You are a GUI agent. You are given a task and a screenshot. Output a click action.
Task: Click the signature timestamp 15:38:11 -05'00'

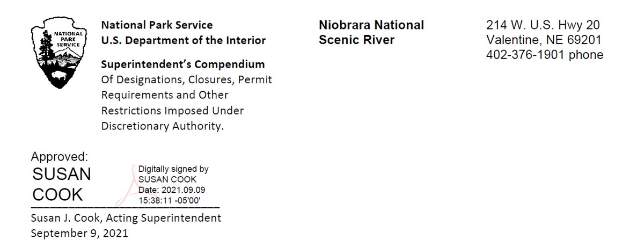pyautogui.click(x=169, y=200)
